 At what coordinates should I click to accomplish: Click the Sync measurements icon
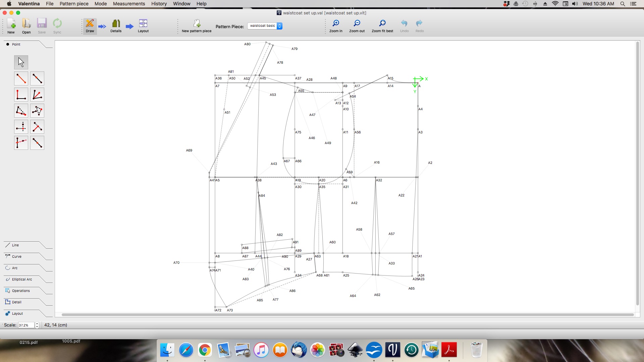pyautogui.click(x=57, y=26)
